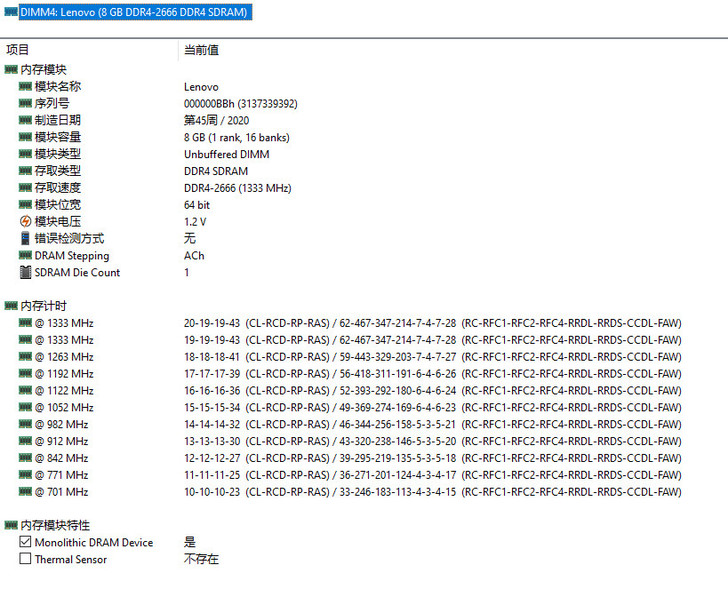Click the memory icon beside @ 1052 MHz
Screen dimensions: 728x589
25,407
